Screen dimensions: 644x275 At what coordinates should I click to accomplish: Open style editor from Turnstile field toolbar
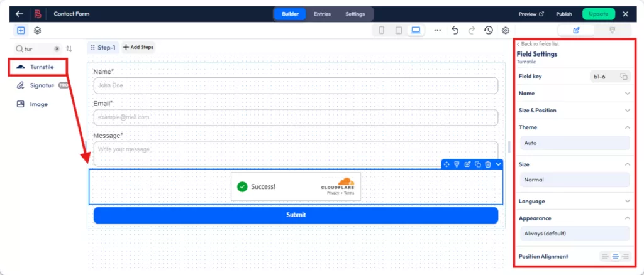pos(457,164)
